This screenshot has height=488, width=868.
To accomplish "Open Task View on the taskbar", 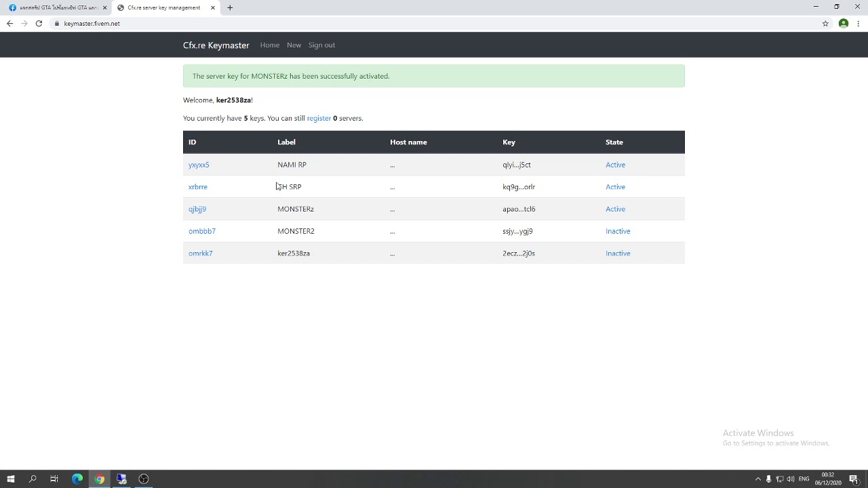I will (x=54, y=479).
